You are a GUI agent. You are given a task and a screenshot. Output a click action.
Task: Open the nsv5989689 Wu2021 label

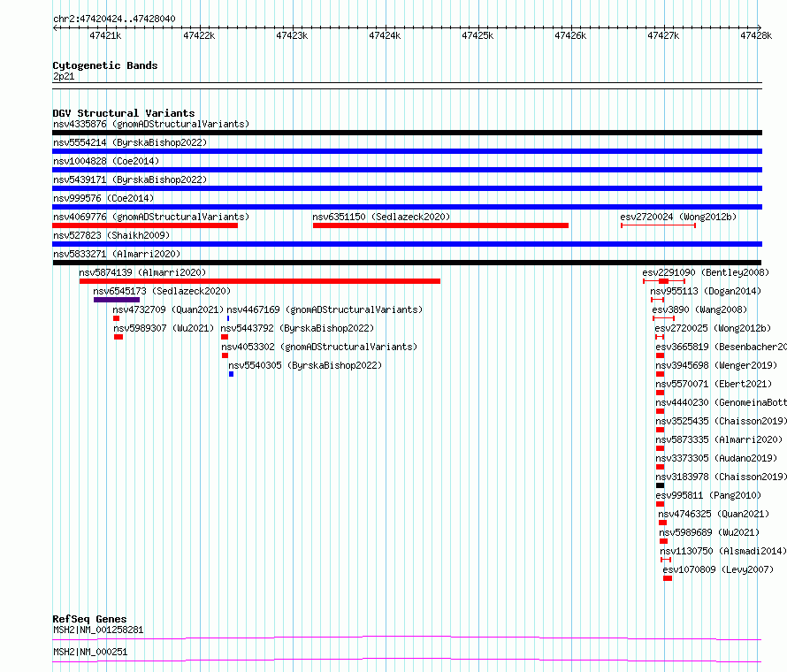709,532
